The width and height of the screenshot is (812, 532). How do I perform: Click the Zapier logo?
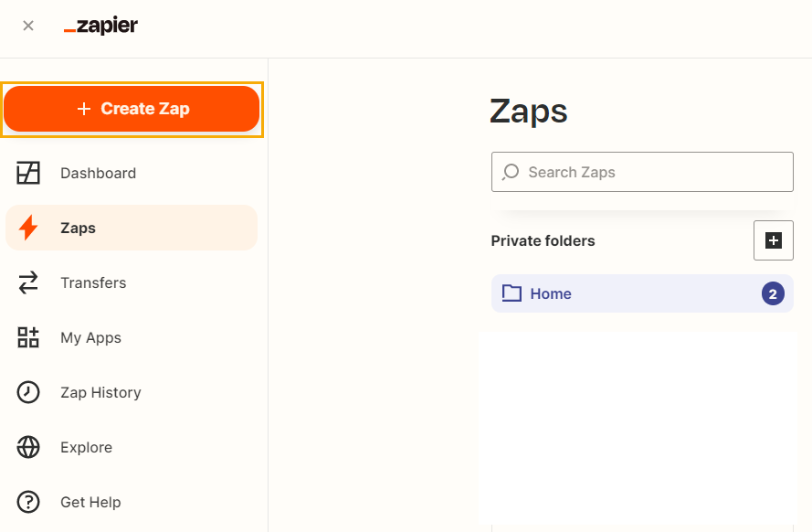(101, 26)
